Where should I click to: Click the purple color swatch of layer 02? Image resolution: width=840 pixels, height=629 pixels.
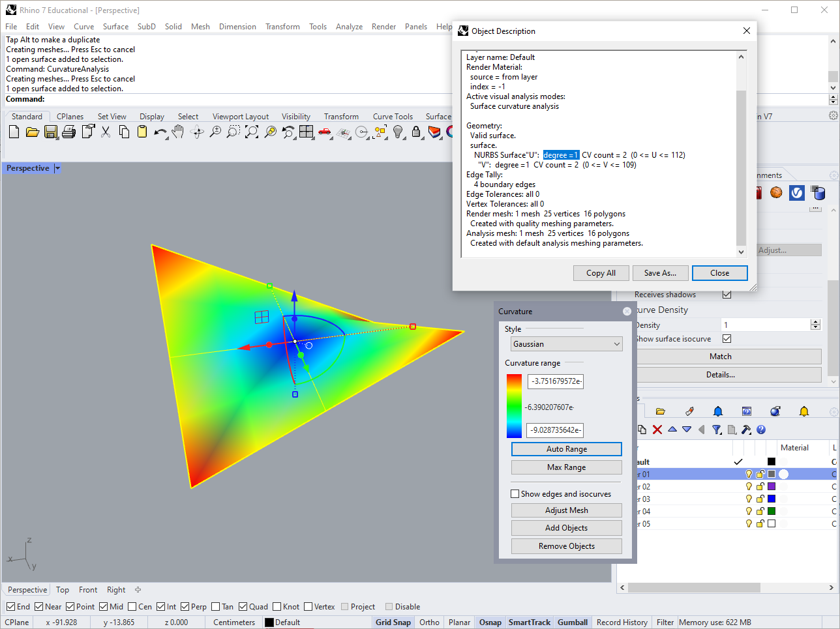point(772,487)
